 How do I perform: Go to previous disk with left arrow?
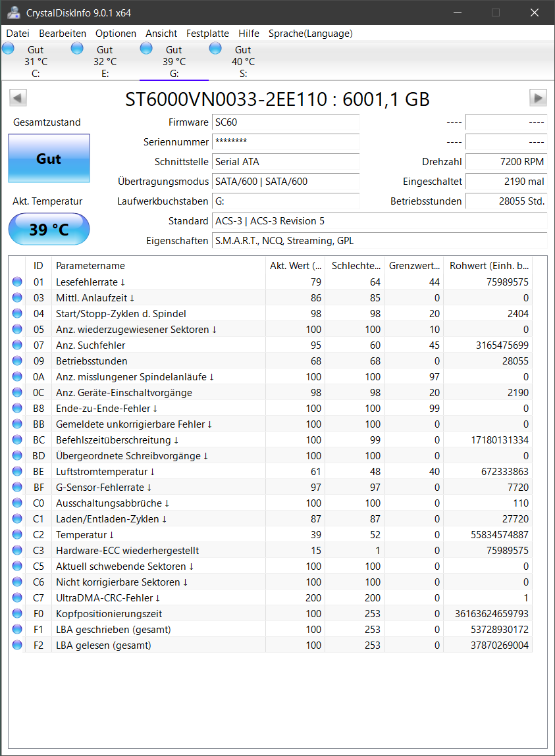18,98
